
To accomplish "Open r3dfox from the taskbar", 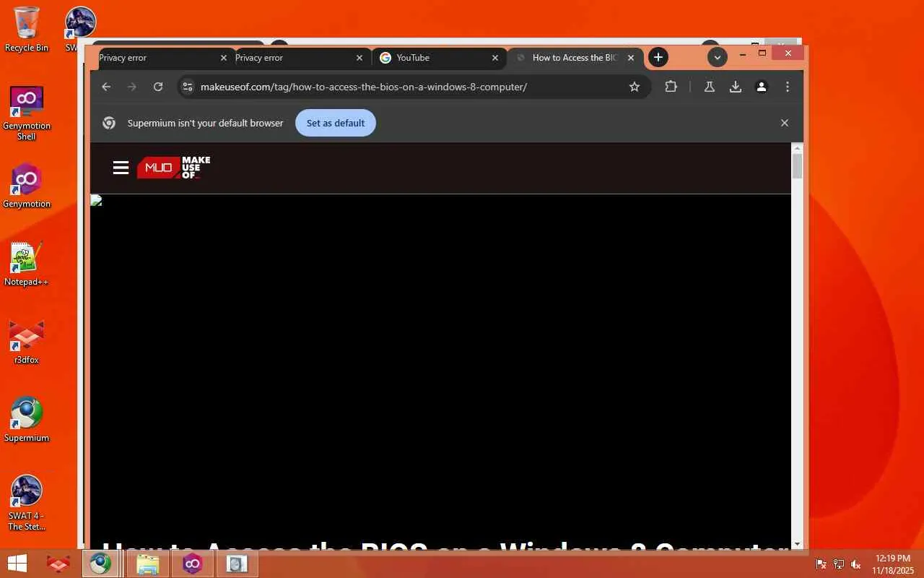I will pyautogui.click(x=58, y=564).
